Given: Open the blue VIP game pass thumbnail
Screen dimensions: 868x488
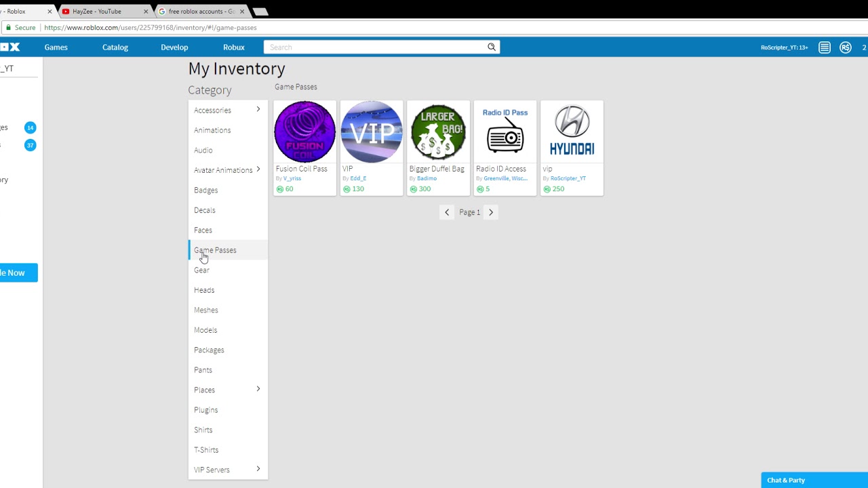Looking at the screenshot, I should point(372,131).
